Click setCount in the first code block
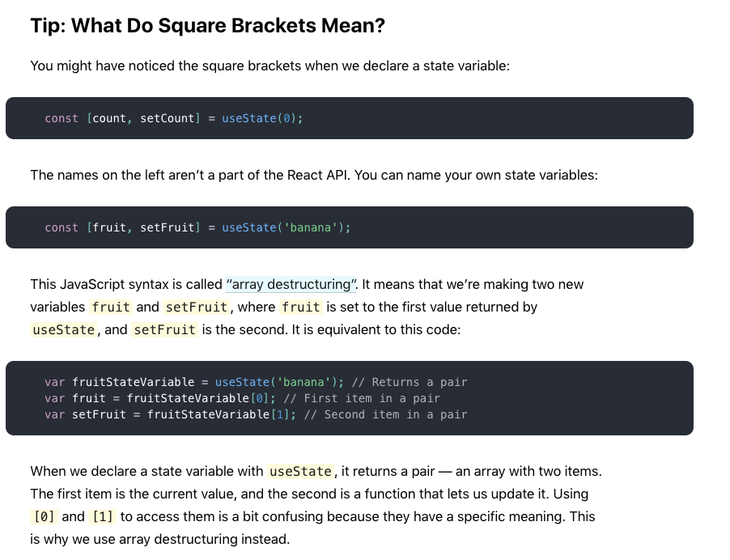Screen dimensions: 730x560 [168, 118]
